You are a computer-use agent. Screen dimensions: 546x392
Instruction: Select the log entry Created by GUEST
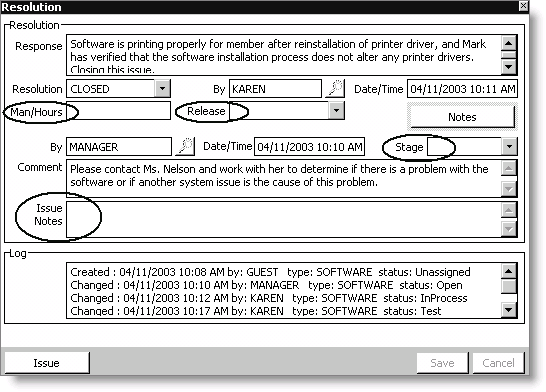pos(270,272)
